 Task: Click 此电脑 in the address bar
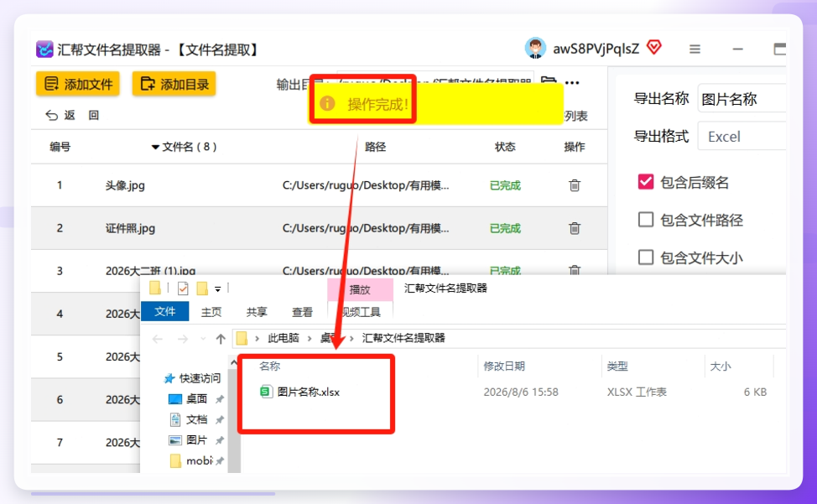coord(283,338)
